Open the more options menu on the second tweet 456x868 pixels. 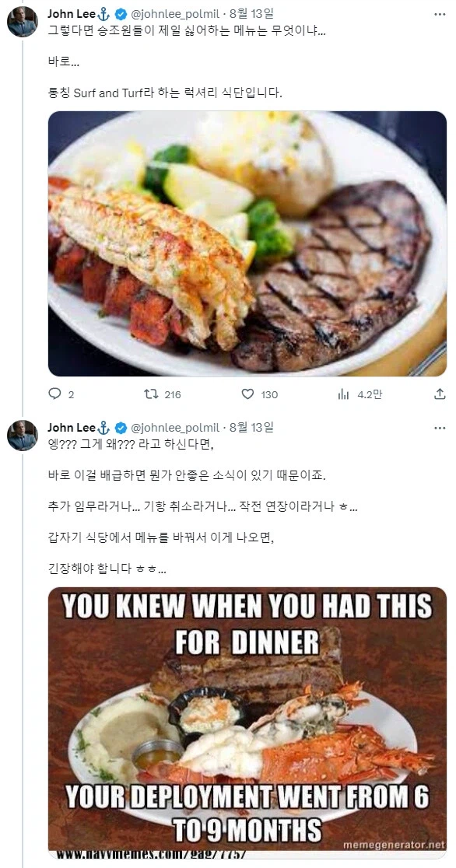point(440,427)
